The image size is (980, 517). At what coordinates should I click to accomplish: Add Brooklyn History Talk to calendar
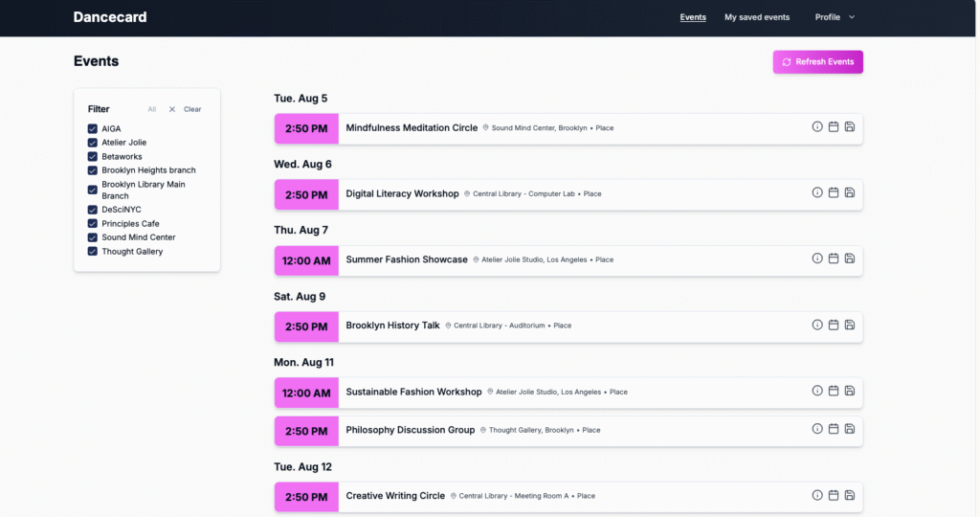(x=834, y=325)
